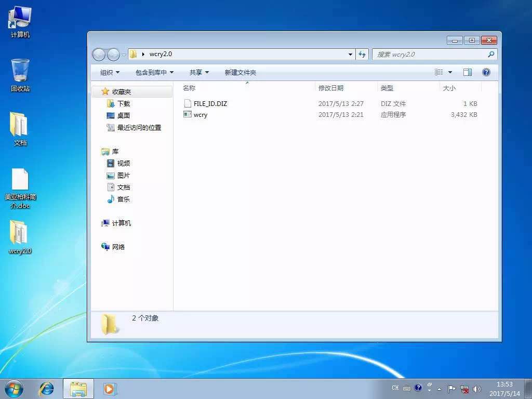Select 下载 in navigation pane
The width and height of the screenshot is (532, 399).
pyautogui.click(x=124, y=103)
